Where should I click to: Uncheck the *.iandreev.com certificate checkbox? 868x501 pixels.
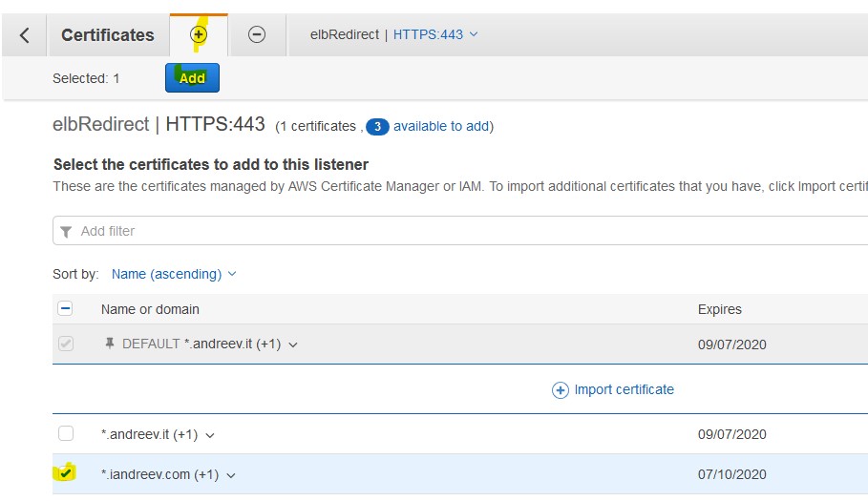pyautogui.click(x=65, y=472)
